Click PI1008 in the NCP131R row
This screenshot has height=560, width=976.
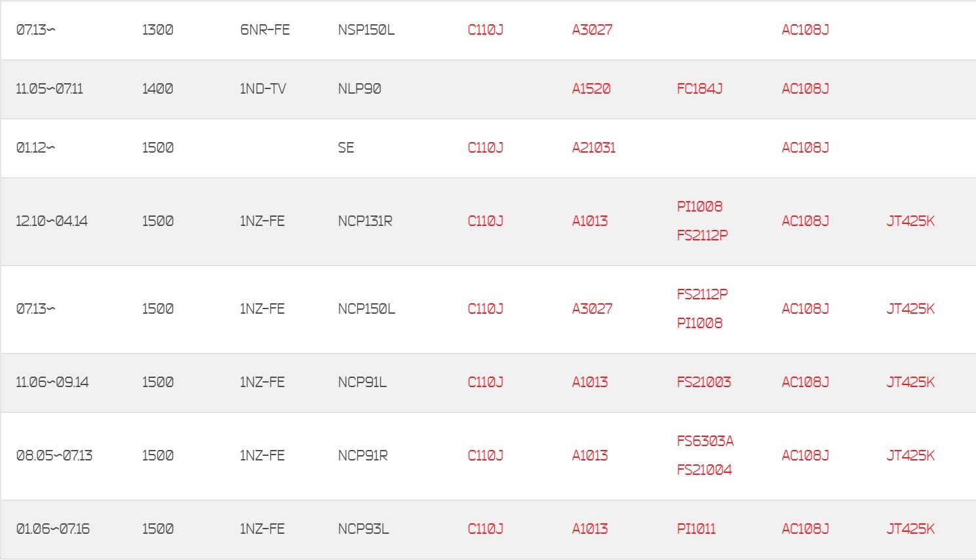(699, 206)
